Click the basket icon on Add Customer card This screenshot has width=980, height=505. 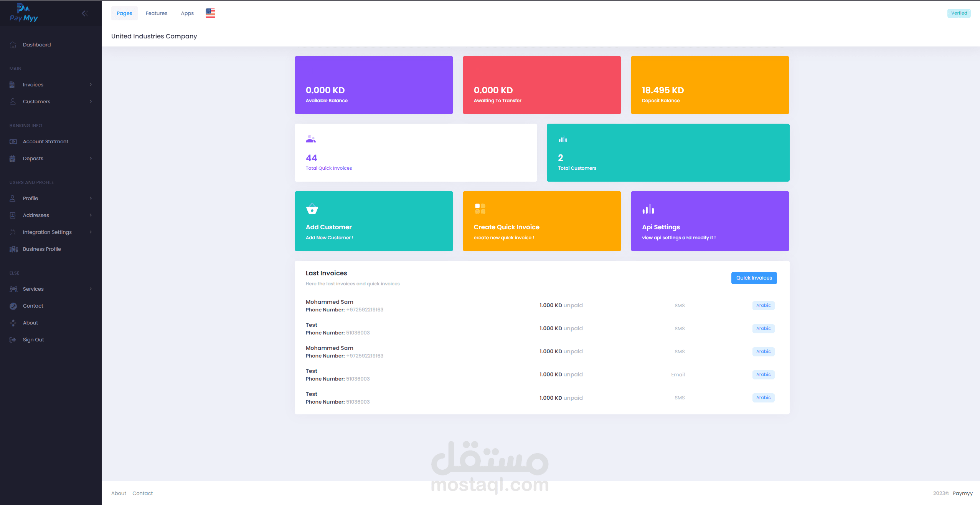click(312, 209)
